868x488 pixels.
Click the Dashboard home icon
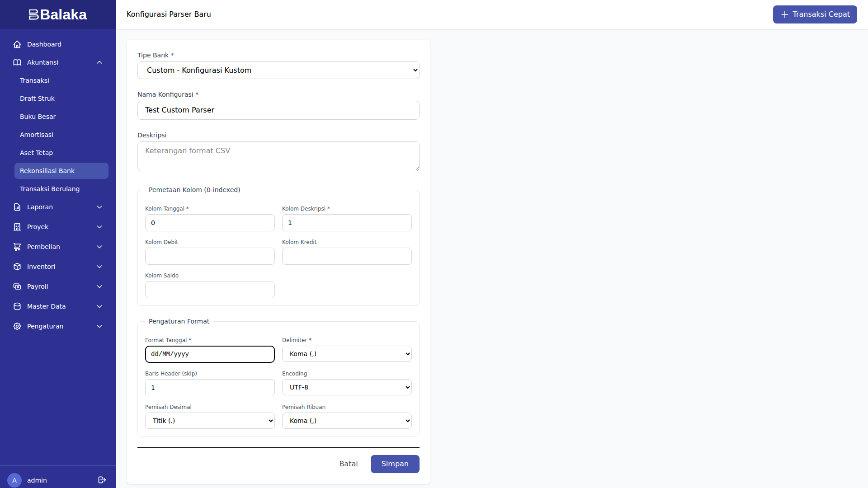(17, 44)
